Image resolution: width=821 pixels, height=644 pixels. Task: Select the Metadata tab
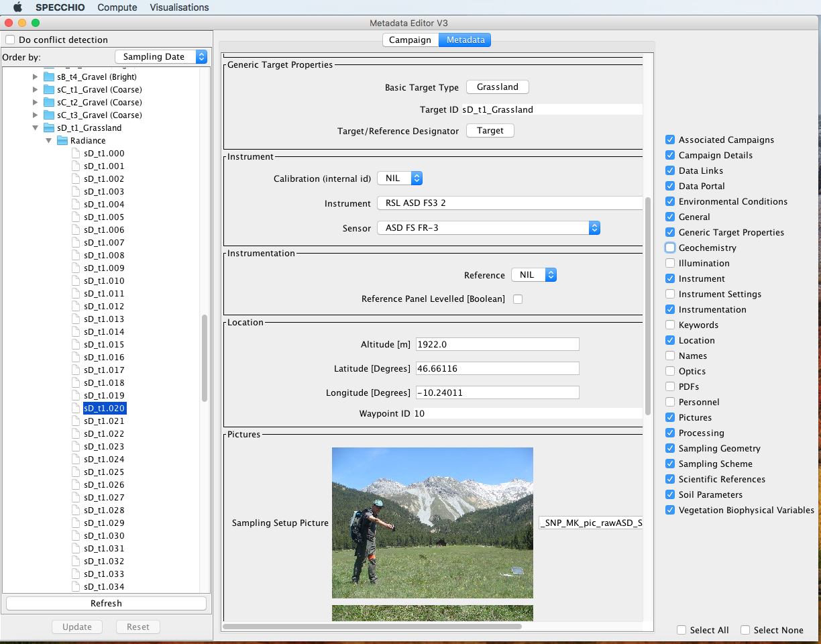(466, 40)
